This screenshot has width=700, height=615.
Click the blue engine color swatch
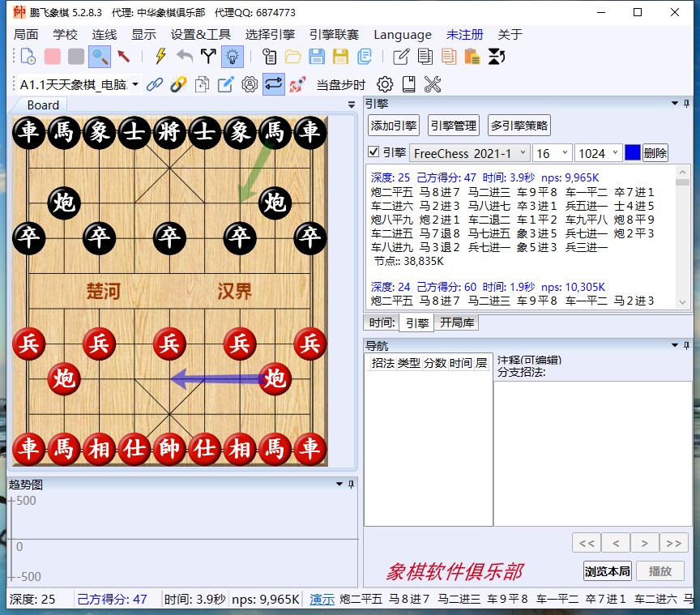(633, 152)
